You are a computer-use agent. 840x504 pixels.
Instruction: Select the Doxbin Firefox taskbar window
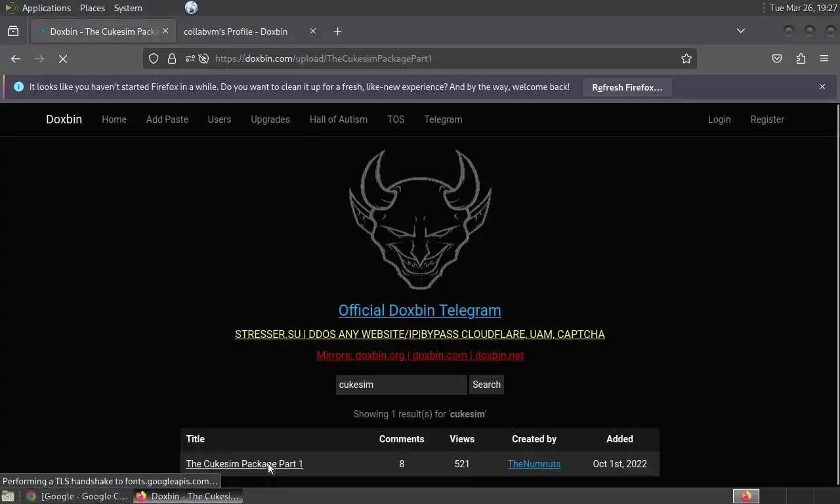(188, 496)
